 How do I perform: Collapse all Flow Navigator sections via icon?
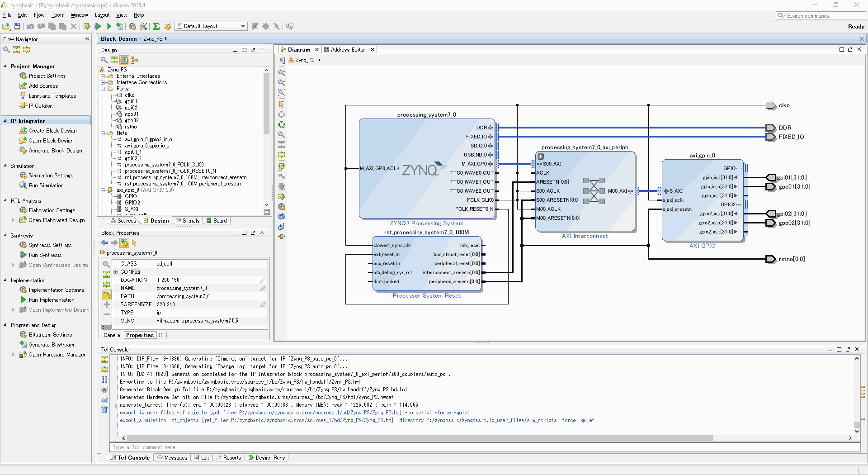tap(16, 49)
